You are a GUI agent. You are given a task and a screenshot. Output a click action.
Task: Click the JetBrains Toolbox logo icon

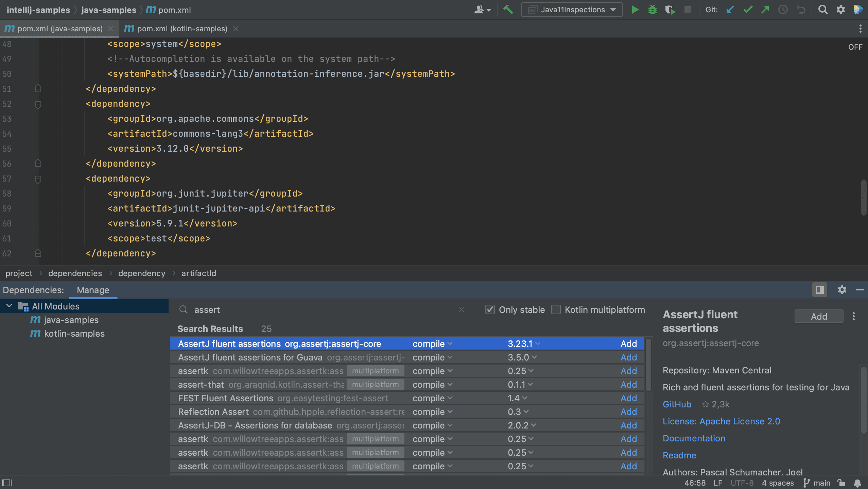[x=858, y=10]
